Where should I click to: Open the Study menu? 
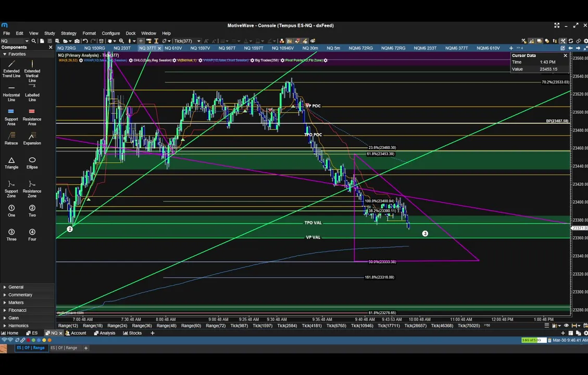tap(49, 33)
